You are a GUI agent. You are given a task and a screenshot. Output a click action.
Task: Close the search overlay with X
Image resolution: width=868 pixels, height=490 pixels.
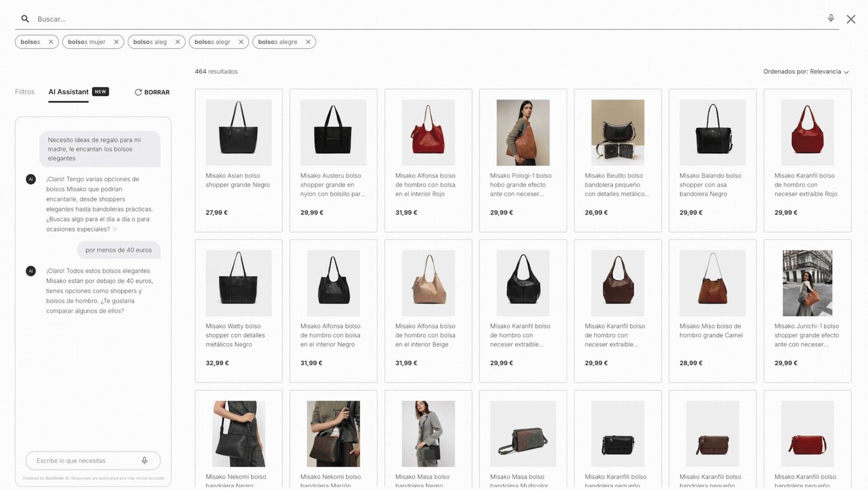click(x=851, y=19)
